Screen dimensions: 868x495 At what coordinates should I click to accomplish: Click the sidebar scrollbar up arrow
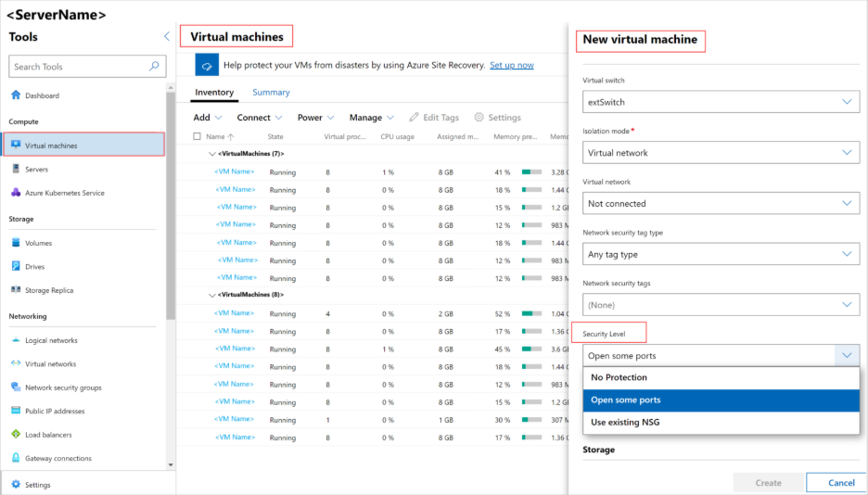click(171, 87)
